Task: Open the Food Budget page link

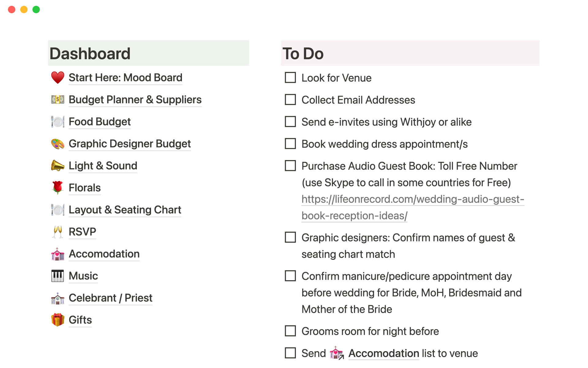Action: [100, 122]
